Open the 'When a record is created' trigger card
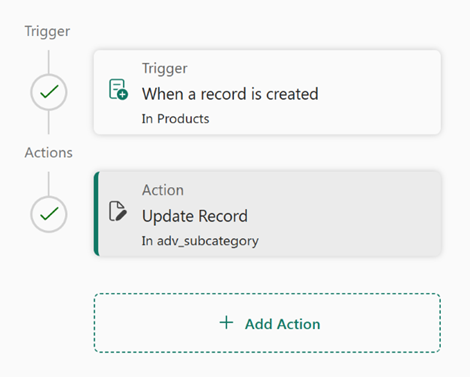 [267, 92]
